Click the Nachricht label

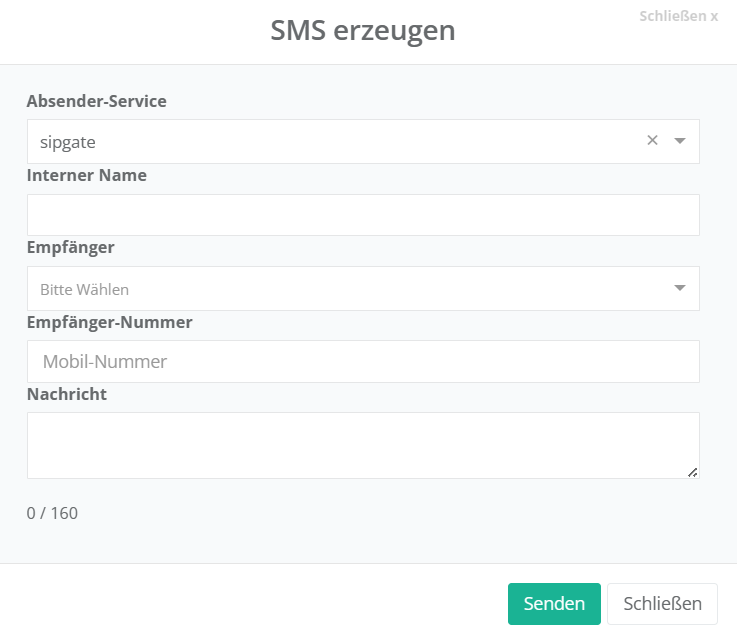coord(67,394)
